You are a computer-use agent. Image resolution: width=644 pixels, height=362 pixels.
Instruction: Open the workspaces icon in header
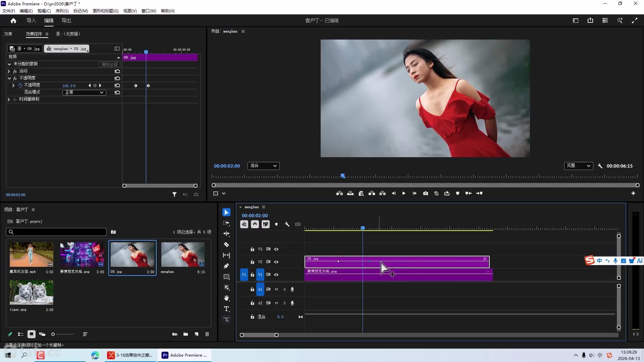tap(605, 20)
